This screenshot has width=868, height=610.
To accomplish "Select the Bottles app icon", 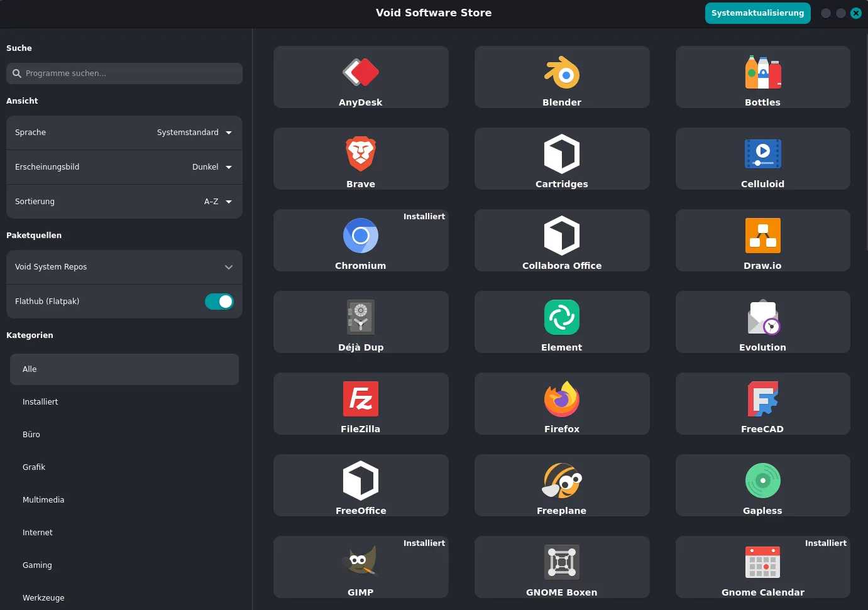I will tap(762, 72).
